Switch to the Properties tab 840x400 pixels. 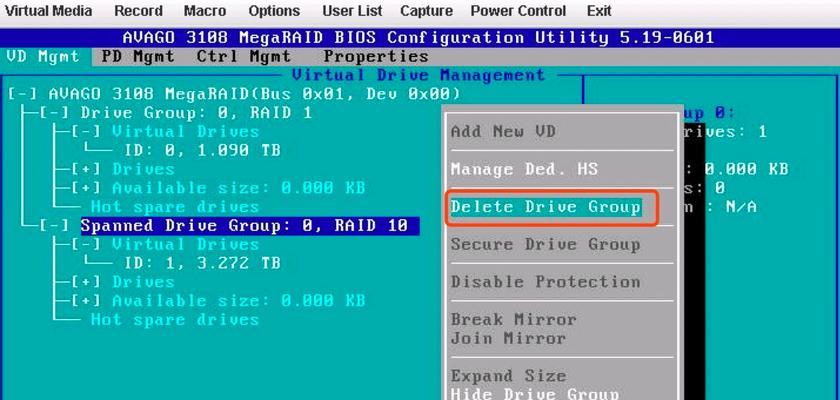coord(376,56)
